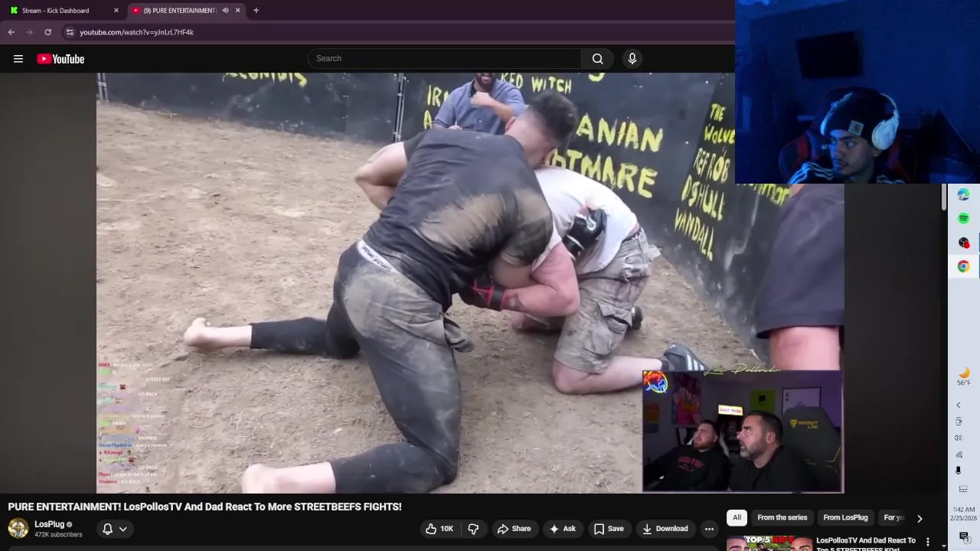Open the LosPlug channel name link

[49, 524]
